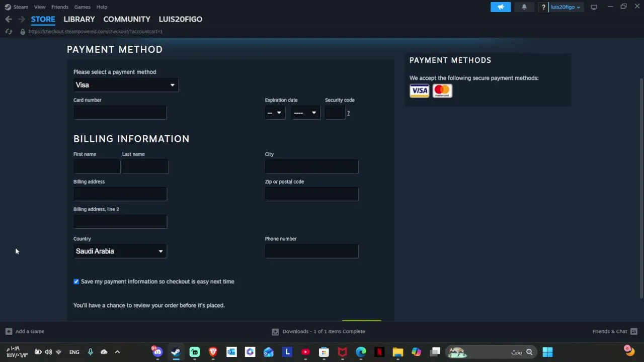Open the LUIS20FIGO profile tab

click(181, 19)
